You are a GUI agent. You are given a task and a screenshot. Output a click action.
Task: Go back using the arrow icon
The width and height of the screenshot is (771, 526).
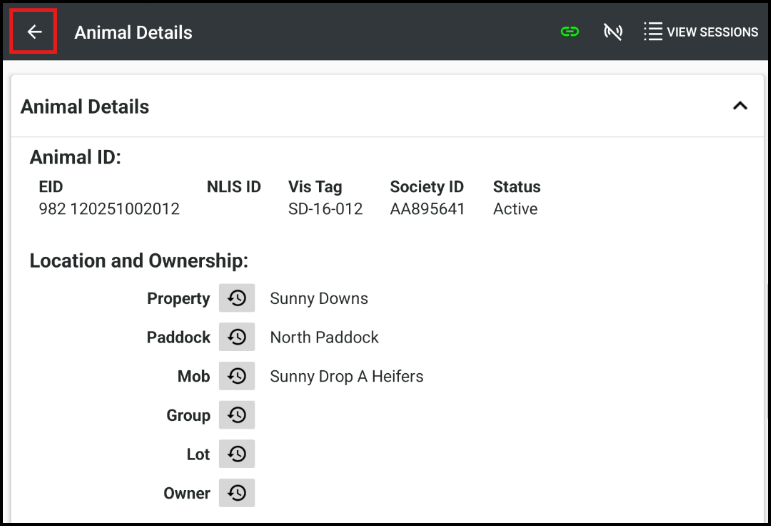(x=34, y=32)
